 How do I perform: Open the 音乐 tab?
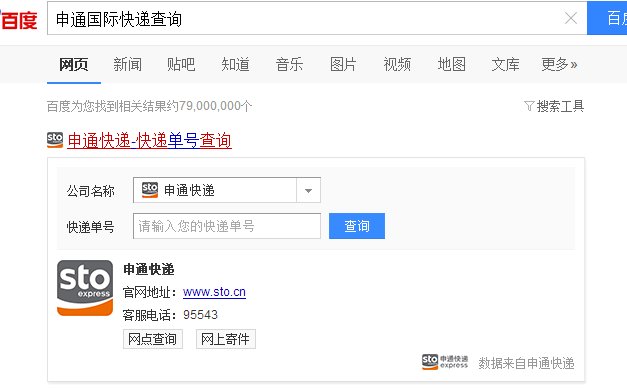click(x=289, y=64)
